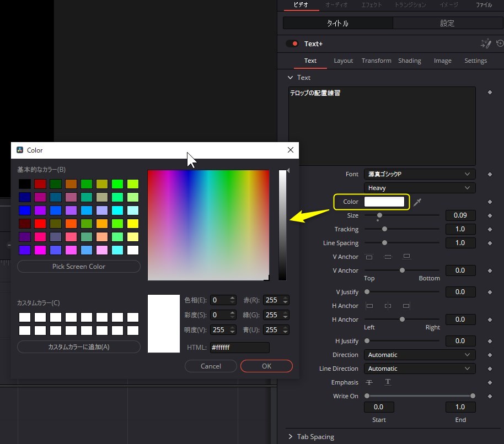Screen dimensions: 504x444
Task: Add keyframe diamond for Direction
Action: coord(490,355)
